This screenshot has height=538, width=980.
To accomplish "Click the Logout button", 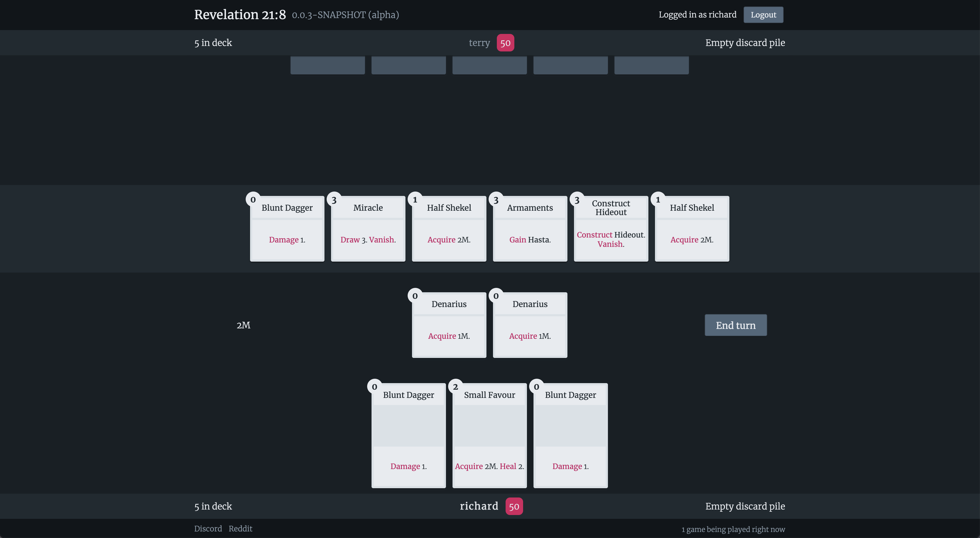I will click(x=763, y=15).
